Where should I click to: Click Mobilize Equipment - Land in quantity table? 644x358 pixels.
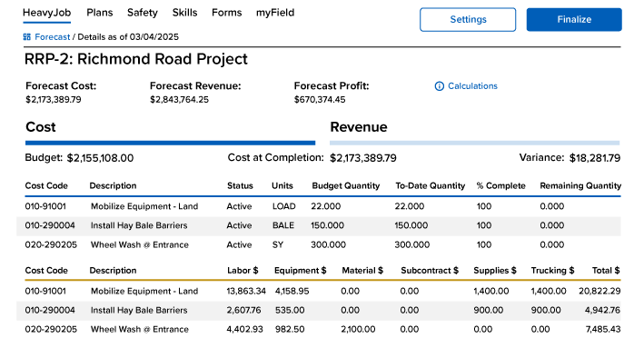[144, 206]
